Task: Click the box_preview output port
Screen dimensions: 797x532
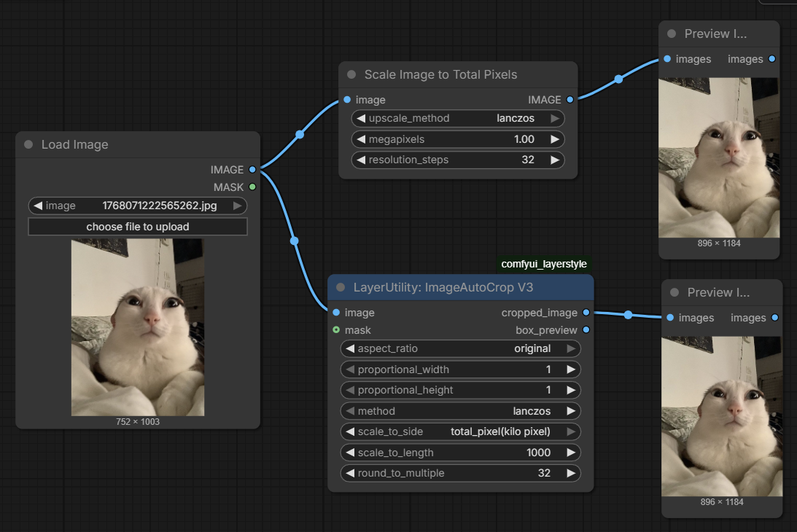Action: [586, 330]
